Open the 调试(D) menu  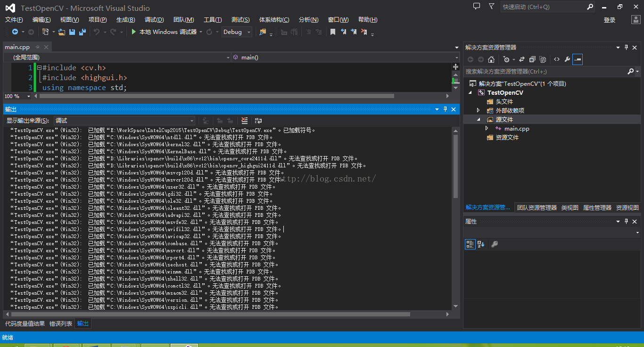154,20
